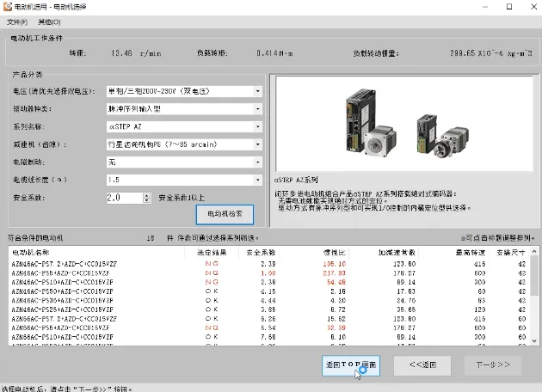The height and width of the screenshot is (392, 542).
Task: Click the αSTEP AZ series product image
Action: pos(404,124)
